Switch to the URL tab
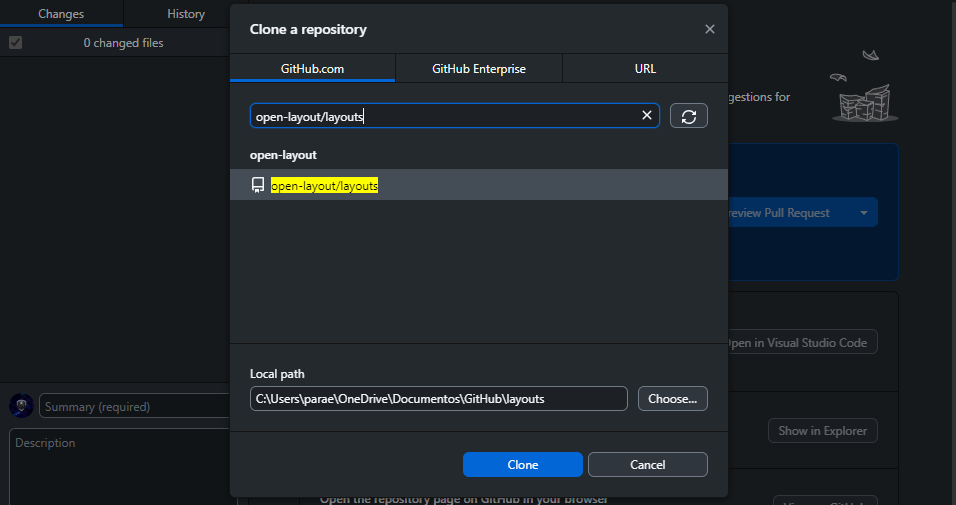This screenshot has width=956, height=505. (645, 68)
